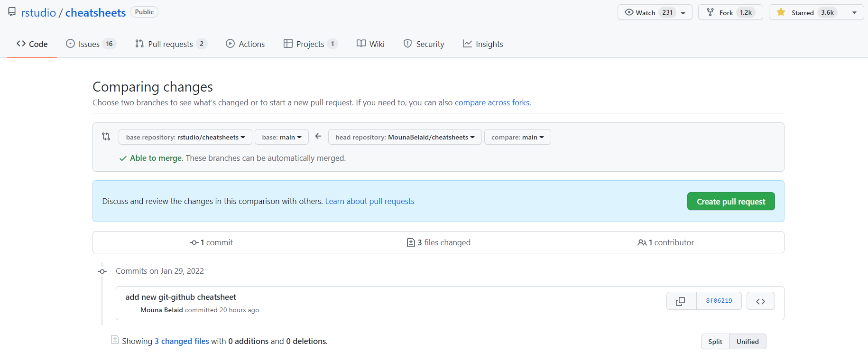The height and width of the screenshot is (353, 868).
Task: Toggle the Starred button
Action: [x=807, y=12]
